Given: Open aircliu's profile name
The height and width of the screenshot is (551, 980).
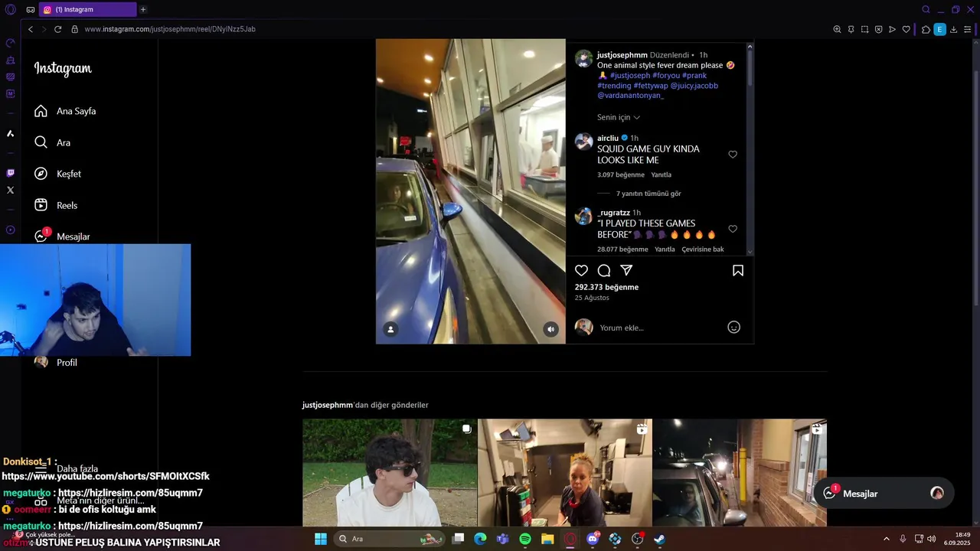Looking at the screenshot, I should click(x=607, y=138).
